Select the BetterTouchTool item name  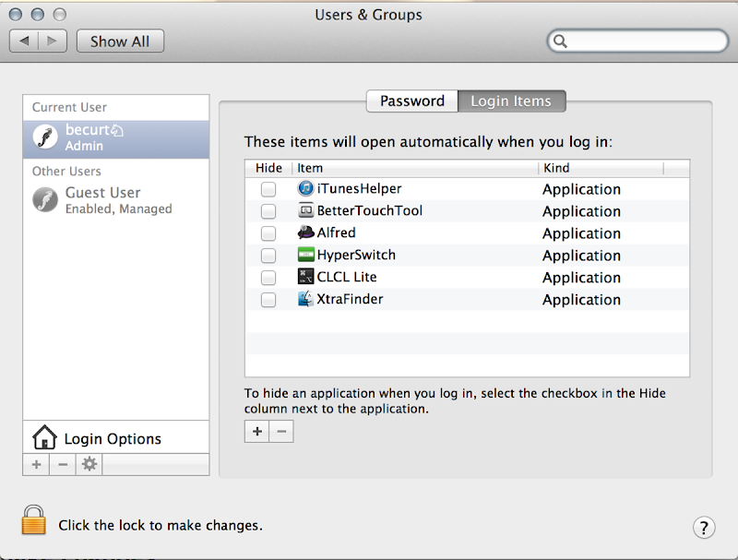370,210
